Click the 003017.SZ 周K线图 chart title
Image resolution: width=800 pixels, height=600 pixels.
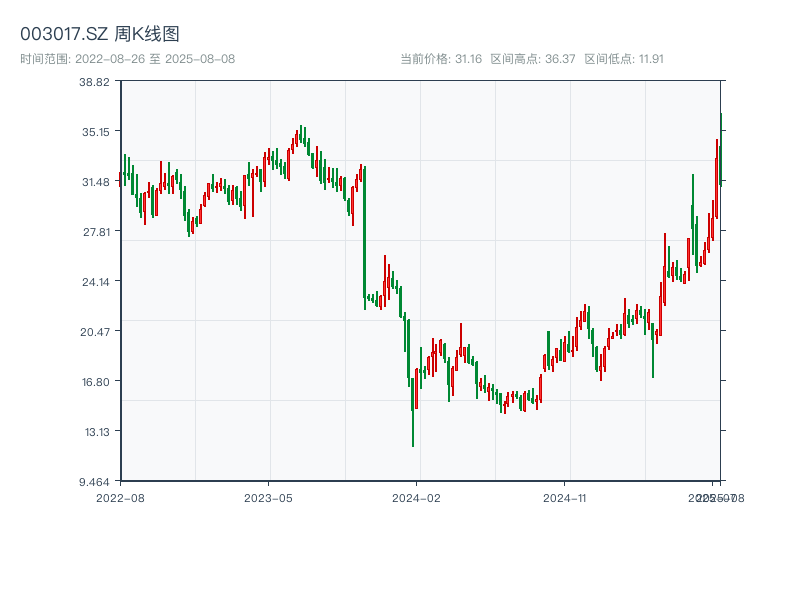tap(100, 34)
